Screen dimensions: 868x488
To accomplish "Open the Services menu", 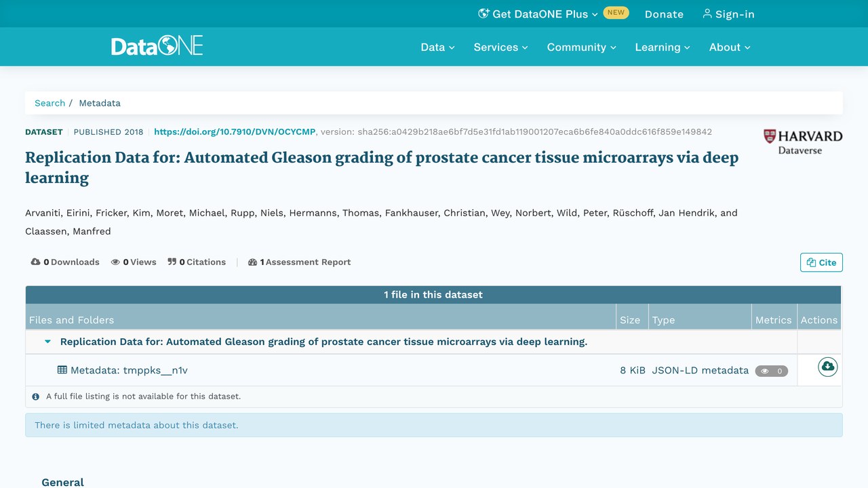I will 500,47.
